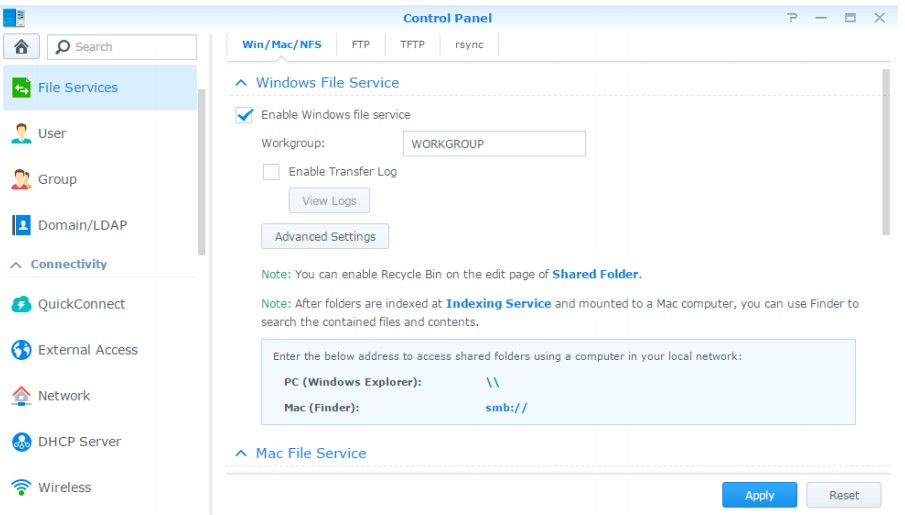Select the External Access label
This screenshot has height=515, width=905.
coord(88,350)
